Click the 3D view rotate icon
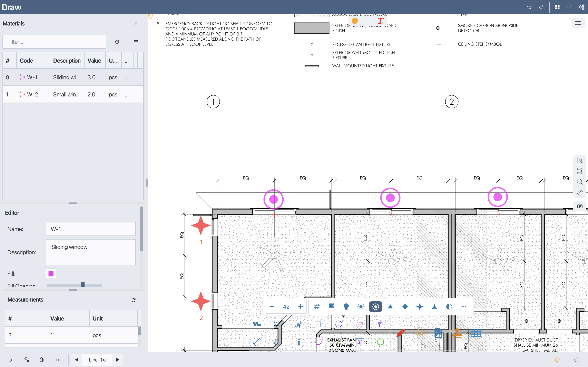The height and width of the screenshot is (367, 588). click(580, 192)
